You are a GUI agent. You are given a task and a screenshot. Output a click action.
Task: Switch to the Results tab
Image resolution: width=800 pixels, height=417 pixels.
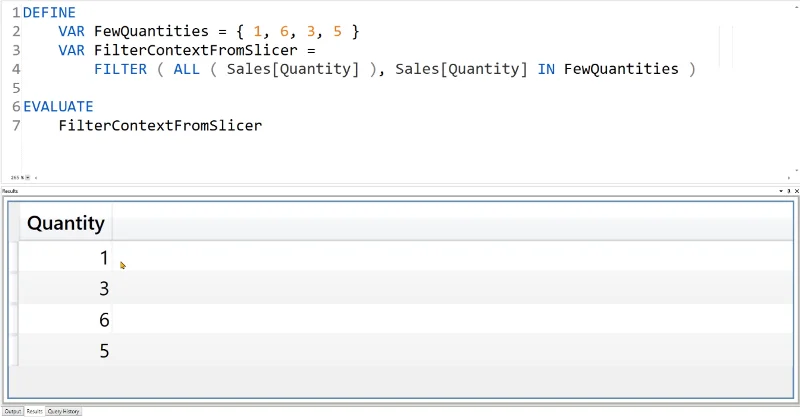34,411
